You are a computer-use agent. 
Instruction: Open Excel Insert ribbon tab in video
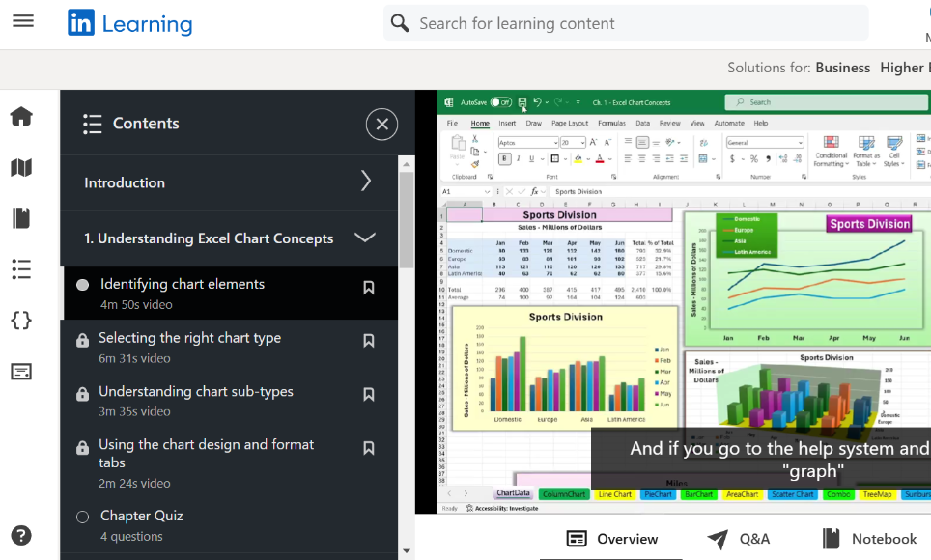[507, 123]
